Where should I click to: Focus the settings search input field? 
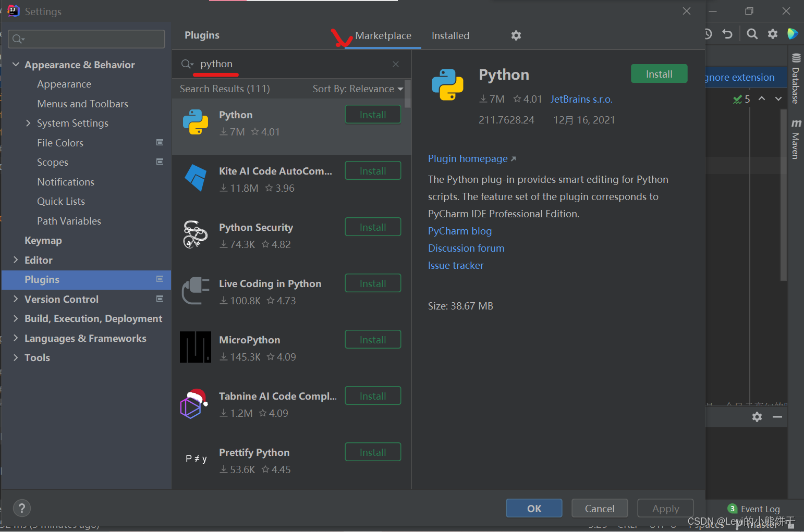[87, 39]
